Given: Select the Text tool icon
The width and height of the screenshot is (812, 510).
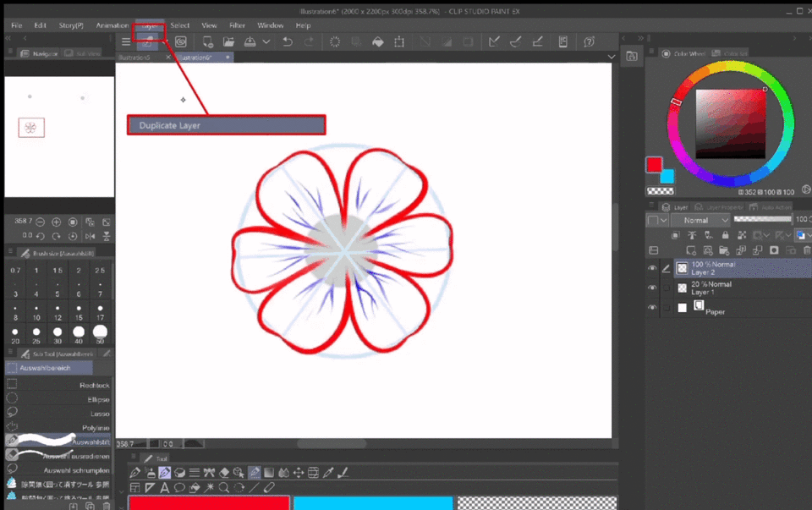Looking at the screenshot, I should click(164, 488).
